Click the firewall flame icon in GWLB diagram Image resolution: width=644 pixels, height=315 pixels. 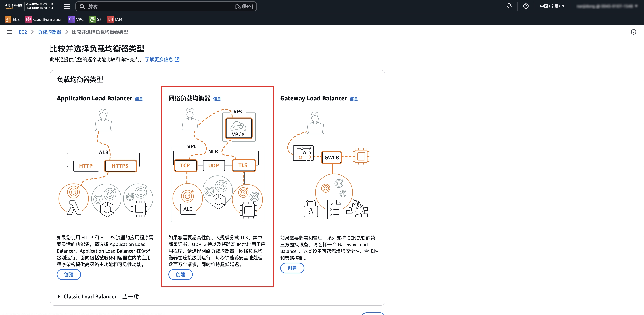(x=357, y=209)
